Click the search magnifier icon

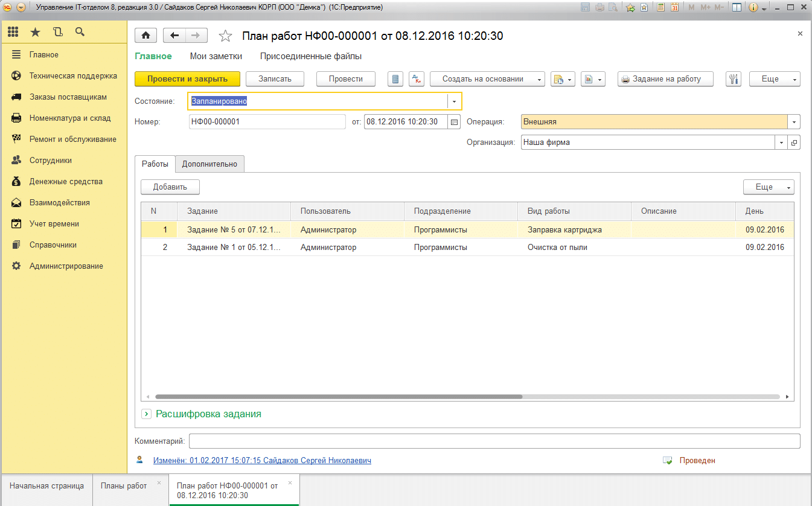pyautogui.click(x=80, y=32)
